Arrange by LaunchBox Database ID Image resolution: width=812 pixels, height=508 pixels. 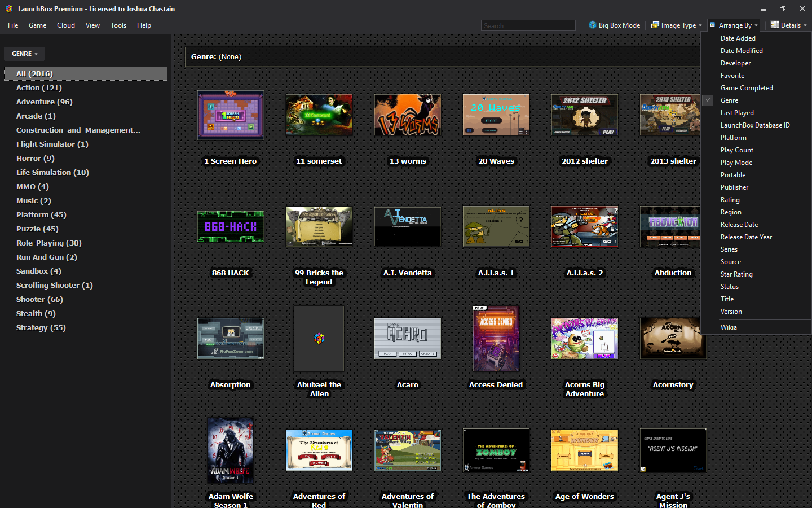point(756,125)
